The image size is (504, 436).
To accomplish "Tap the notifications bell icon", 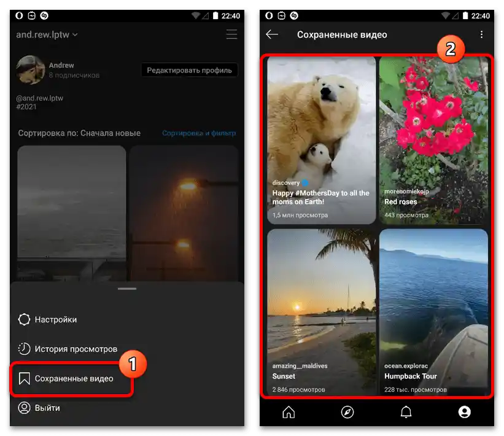I will 406,412.
